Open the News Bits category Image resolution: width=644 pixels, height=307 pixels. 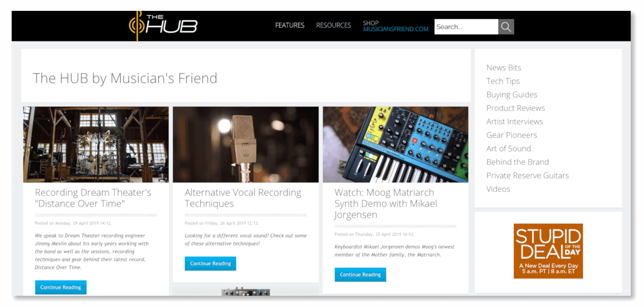[x=503, y=68]
